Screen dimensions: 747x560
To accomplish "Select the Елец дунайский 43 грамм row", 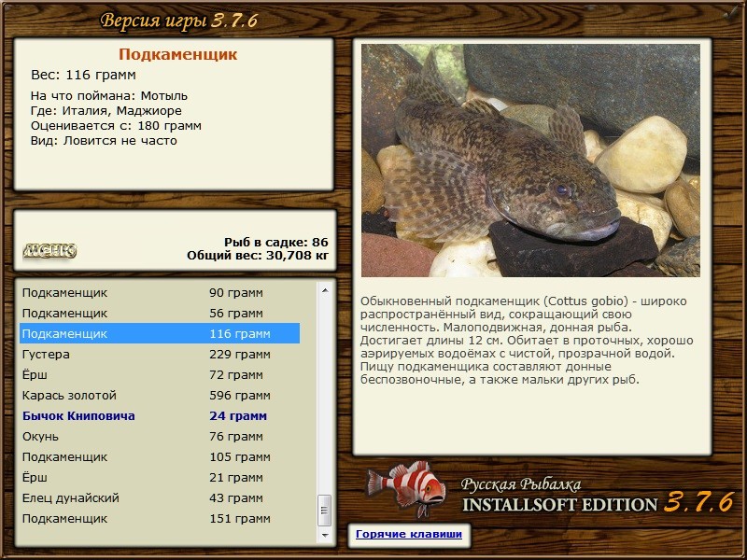I will 160,497.
